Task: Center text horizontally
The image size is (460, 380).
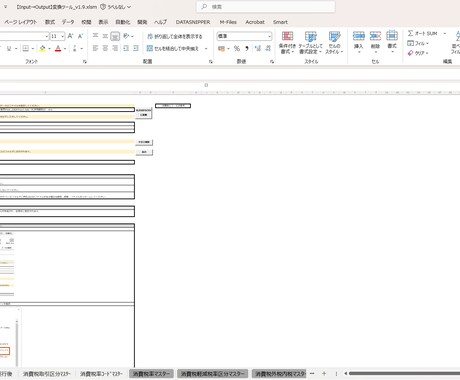Action: tap(105, 49)
